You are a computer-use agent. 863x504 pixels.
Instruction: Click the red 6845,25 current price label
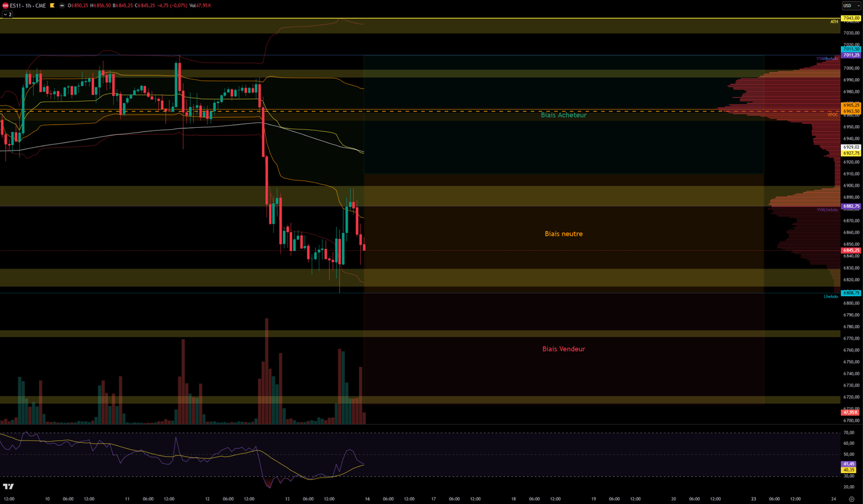pos(851,250)
